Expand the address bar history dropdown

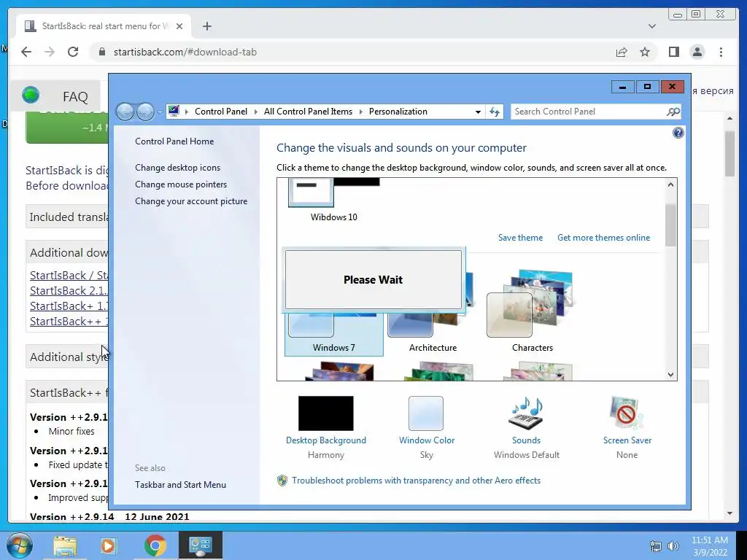click(477, 112)
